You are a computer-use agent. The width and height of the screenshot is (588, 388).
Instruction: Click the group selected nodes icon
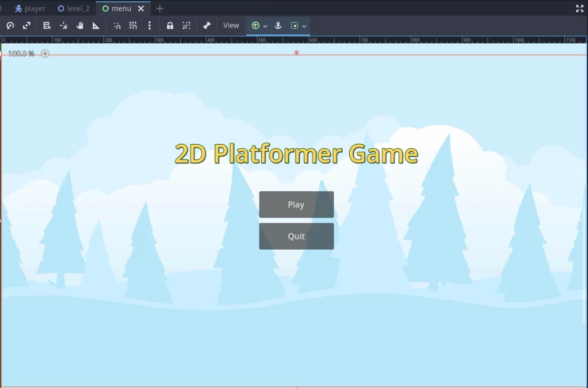click(186, 25)
